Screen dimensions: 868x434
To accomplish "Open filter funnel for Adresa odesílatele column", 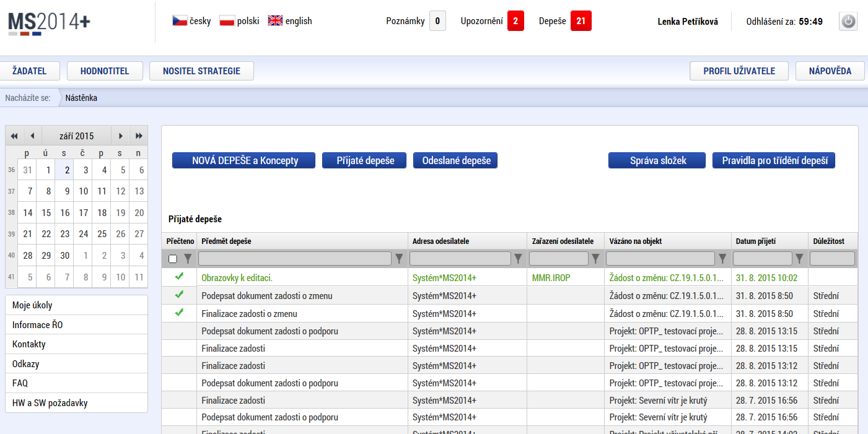I will tap(519, 259).
